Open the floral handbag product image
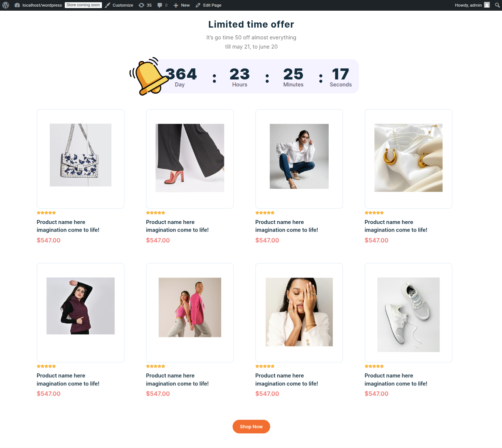 coord(81,155)
